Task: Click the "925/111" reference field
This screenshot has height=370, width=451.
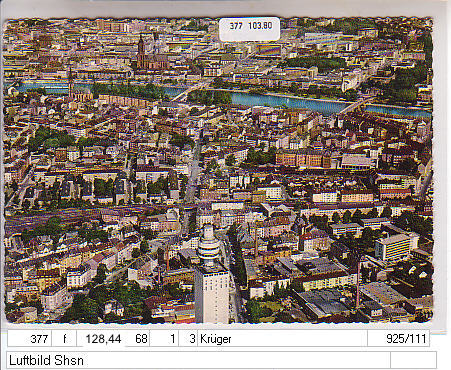Action: tap(399, 339)
